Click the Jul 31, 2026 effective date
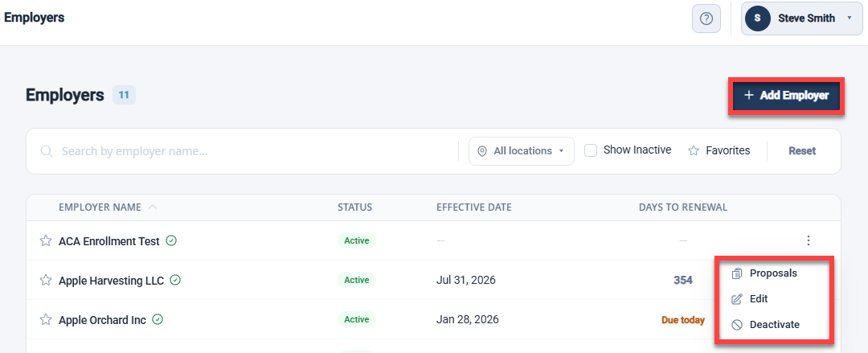This screenshot has height=353, width=868. pyautogui.click(x=465, y=281)
